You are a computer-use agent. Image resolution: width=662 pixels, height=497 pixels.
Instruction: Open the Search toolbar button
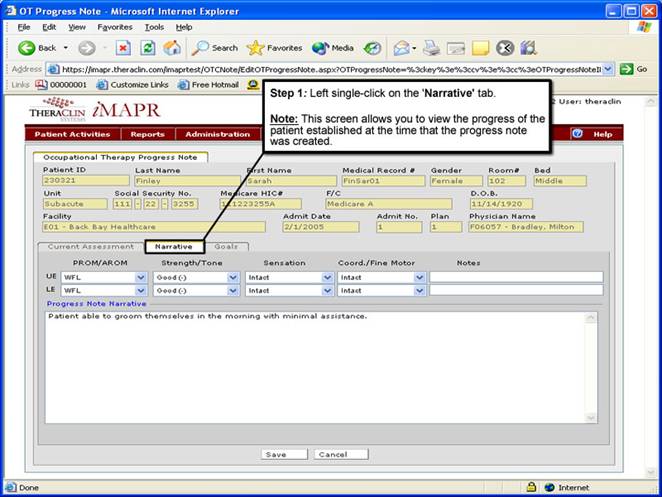point(215,47)
